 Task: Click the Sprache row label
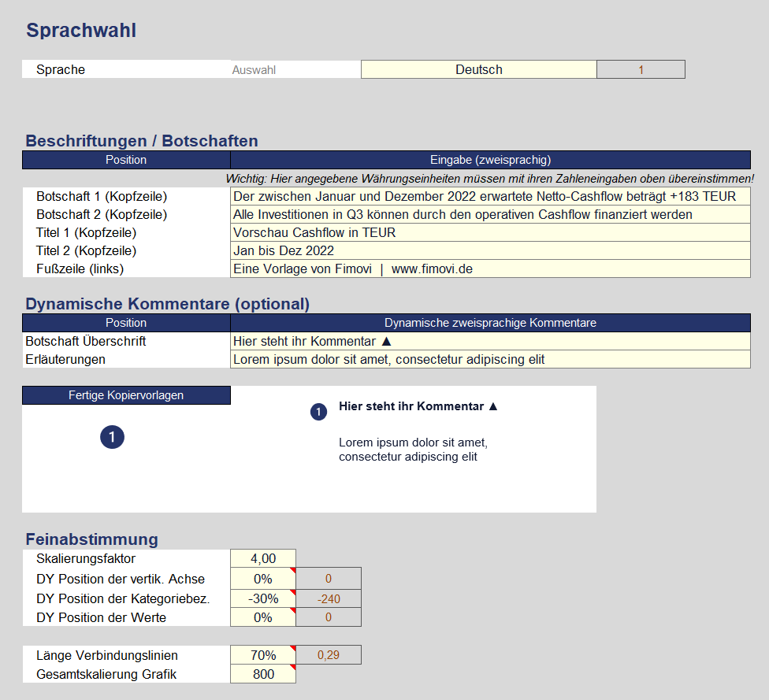coord(61,69)
